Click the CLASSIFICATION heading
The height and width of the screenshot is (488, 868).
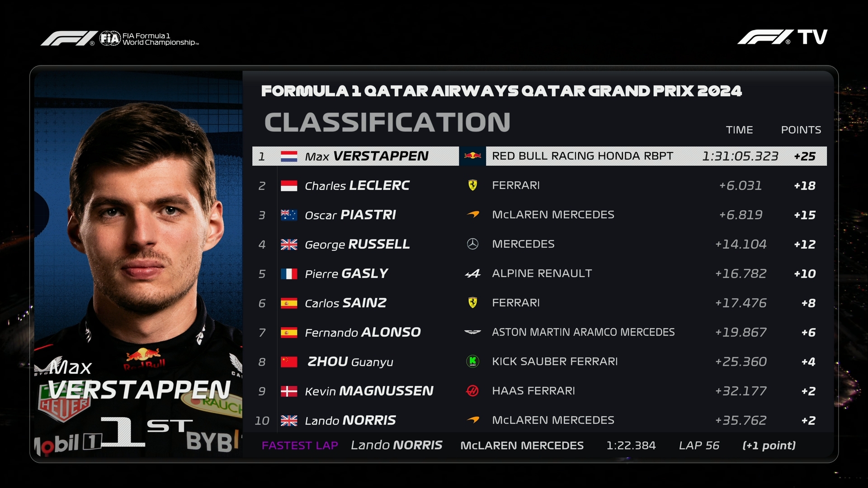pos(387,122)
